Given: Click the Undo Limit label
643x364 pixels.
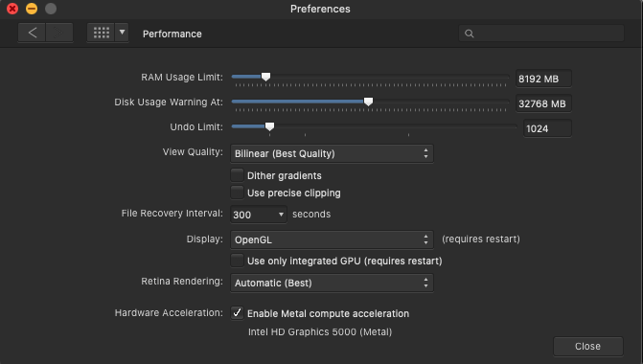Looking at the screenshot, I should (x=196, y=127).
